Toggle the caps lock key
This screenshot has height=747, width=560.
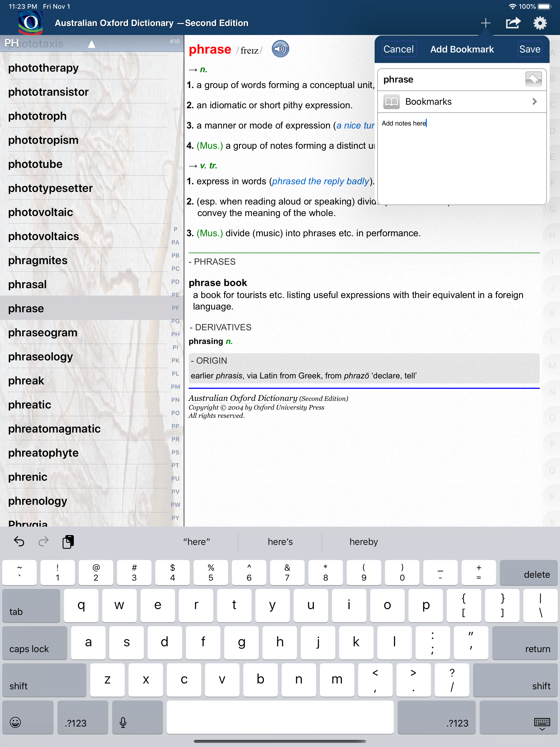(35, 643)
